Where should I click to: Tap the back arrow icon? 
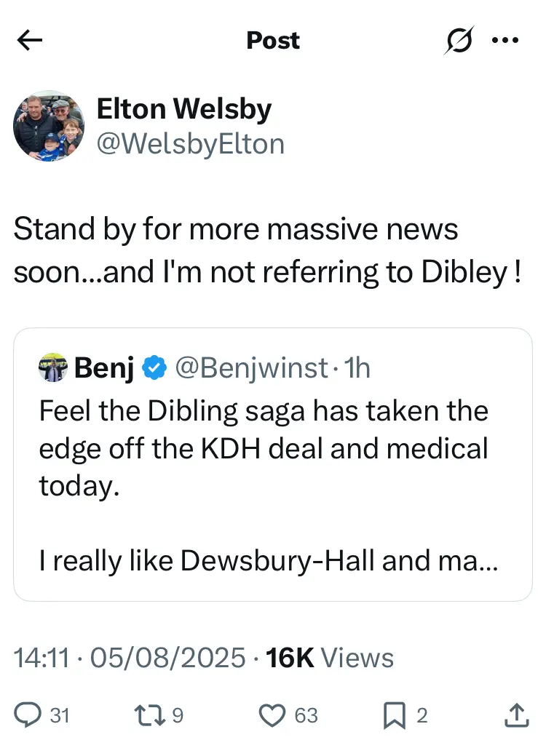coord(30,41)
